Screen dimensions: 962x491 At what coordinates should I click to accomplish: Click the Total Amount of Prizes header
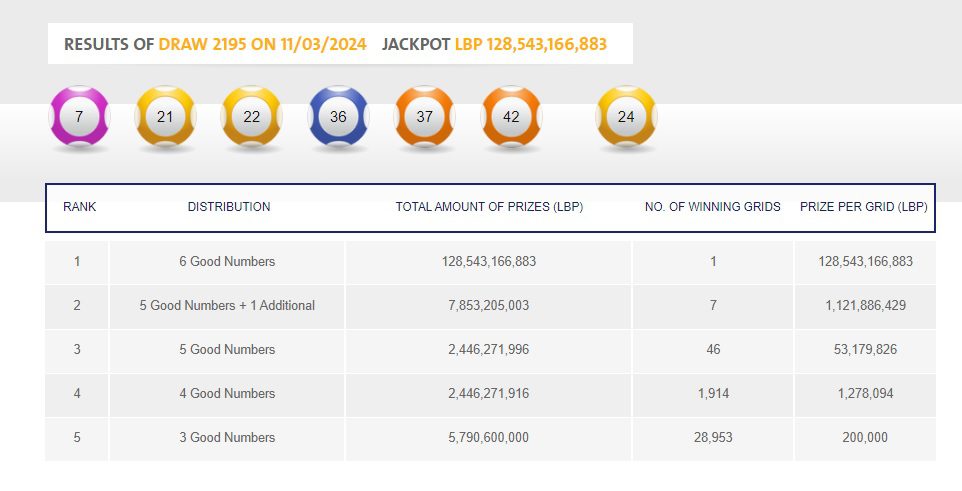click(489, 207)
